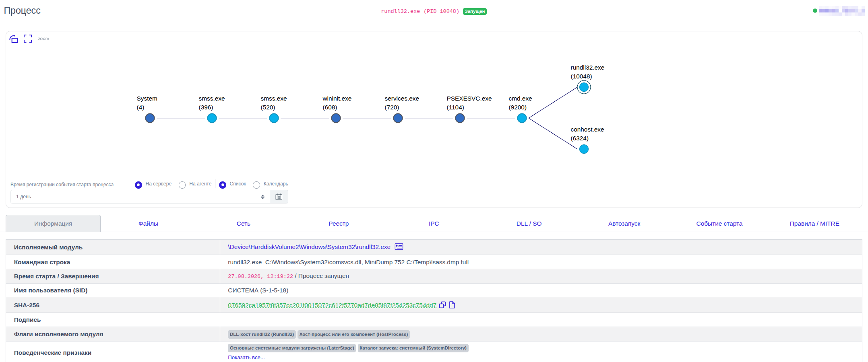Click the 'Основные системные модули загружены' tag
This screenshot has height=362, width=868.
coord(292,348)
